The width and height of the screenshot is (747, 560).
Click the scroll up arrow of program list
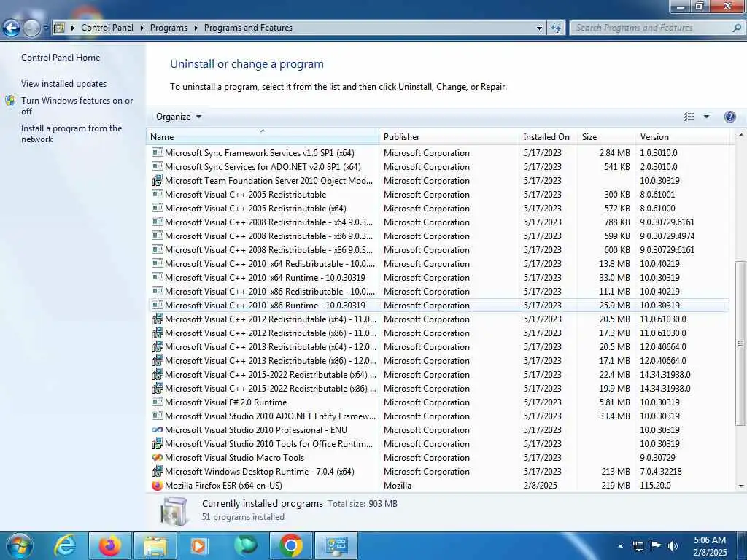pyautogui.click(x=741, y=136)
